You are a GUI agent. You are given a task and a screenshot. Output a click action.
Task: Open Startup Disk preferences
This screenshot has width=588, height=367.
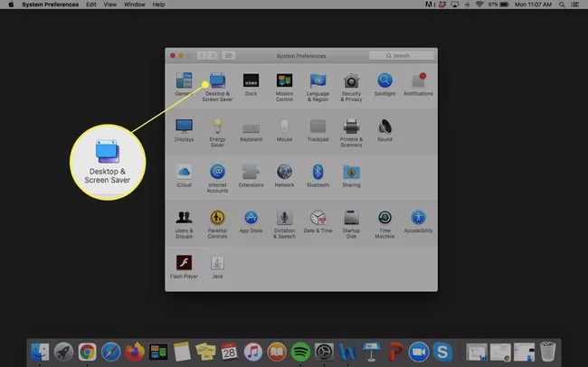pos(351,224)
